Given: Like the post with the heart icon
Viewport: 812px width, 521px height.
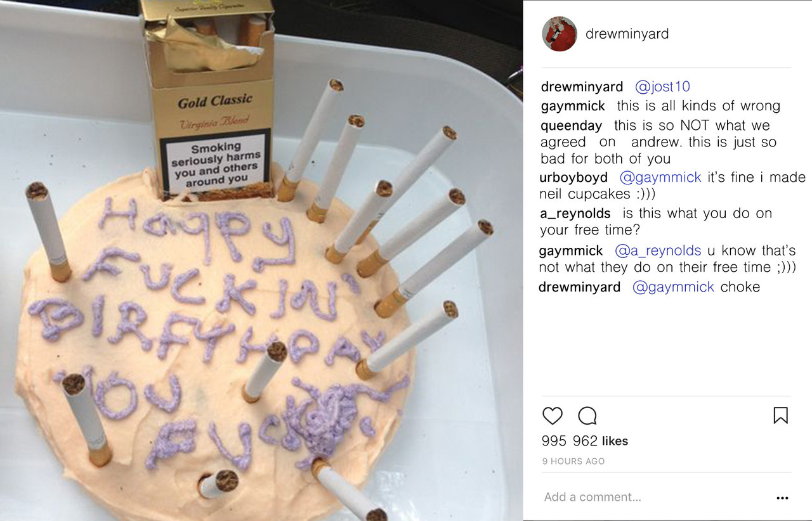Looking at the screenshot, I should coord(553,416).
